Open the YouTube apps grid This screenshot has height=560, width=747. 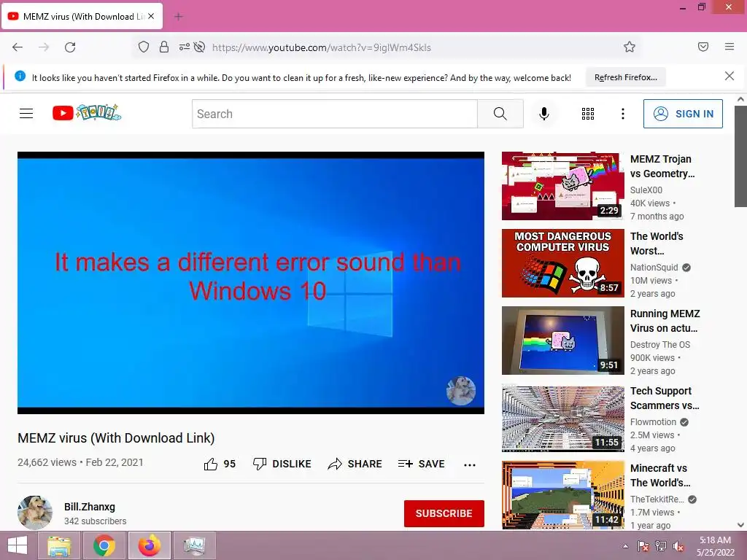[x=588, y=114]
